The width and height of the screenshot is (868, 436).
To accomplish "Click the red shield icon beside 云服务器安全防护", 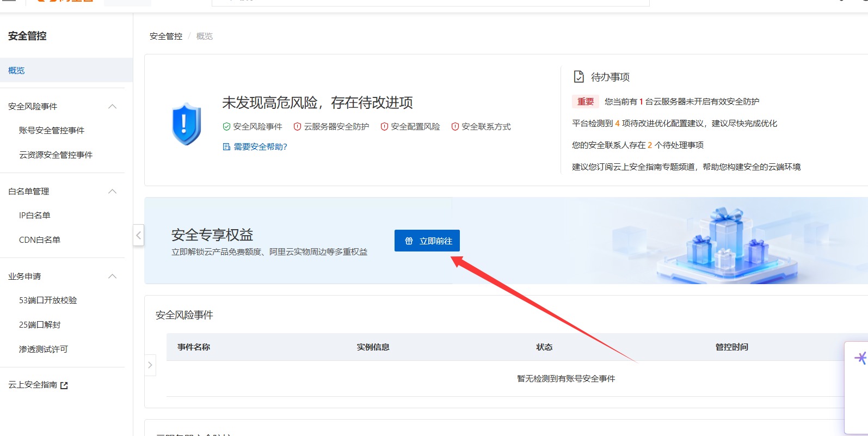I will click(x=297, y=127).
